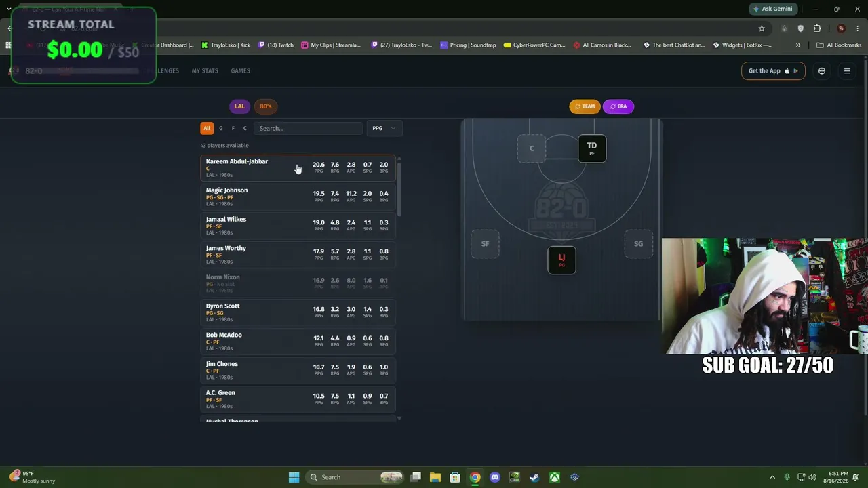This screenshot has width=868, height=488.
Task: Click the Ask Gemini button
Action: [772, 9]
